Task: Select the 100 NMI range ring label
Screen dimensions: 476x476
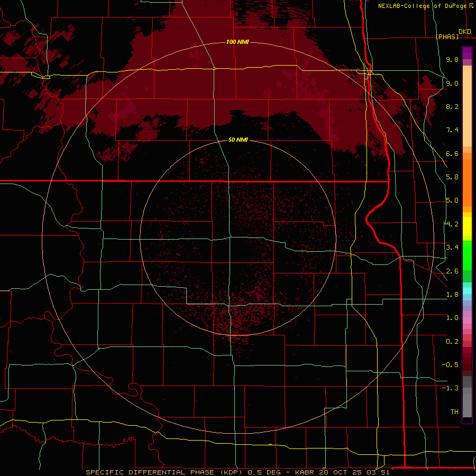Action: pos(237,42)
